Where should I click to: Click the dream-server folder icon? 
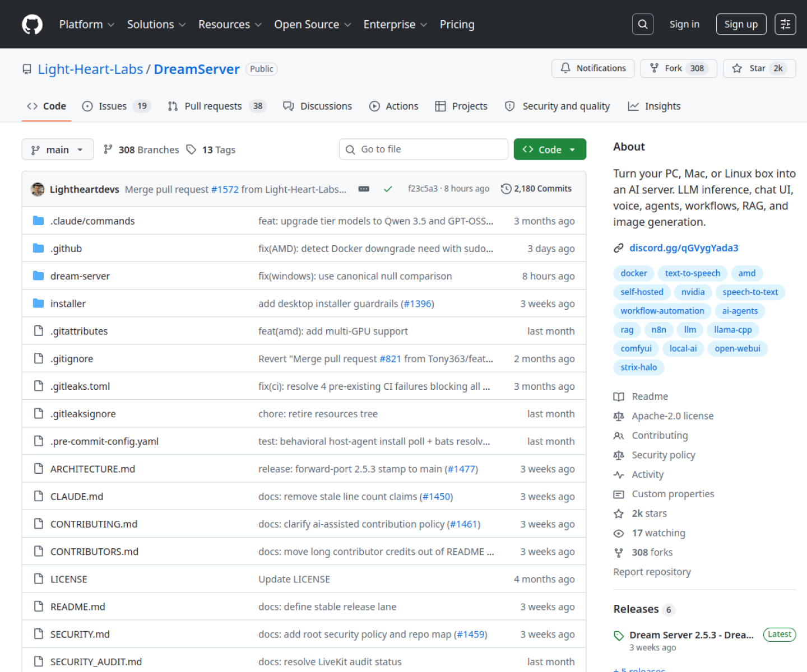click(x=38, y=276)
